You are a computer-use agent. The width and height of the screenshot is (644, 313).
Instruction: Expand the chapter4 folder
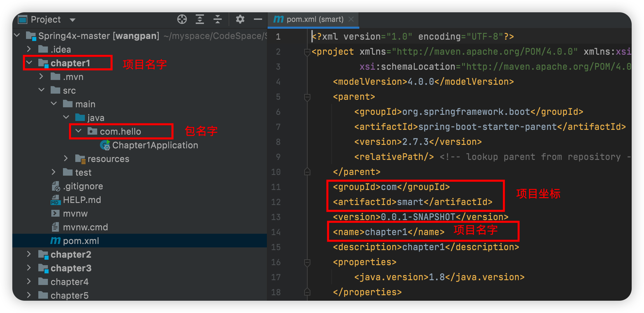coord(29,281)
